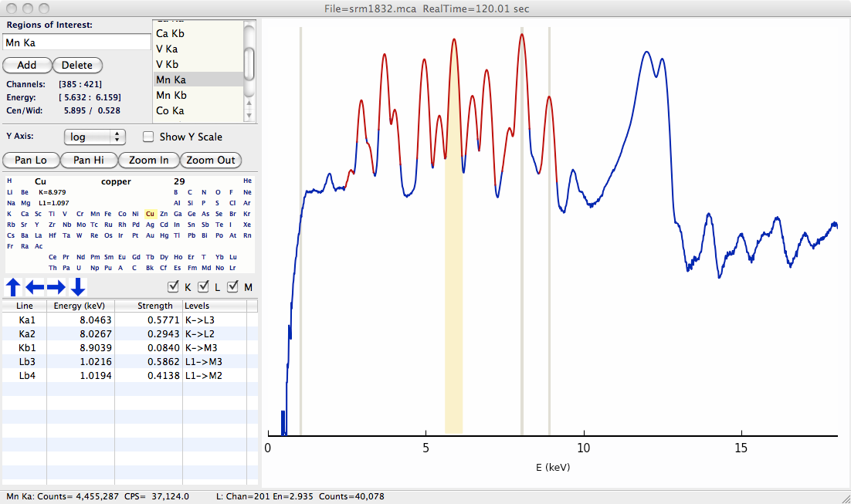Choose Pb in the periodic table
The width and height of the screenshot is (851, 504).
[x=192, y=235]
